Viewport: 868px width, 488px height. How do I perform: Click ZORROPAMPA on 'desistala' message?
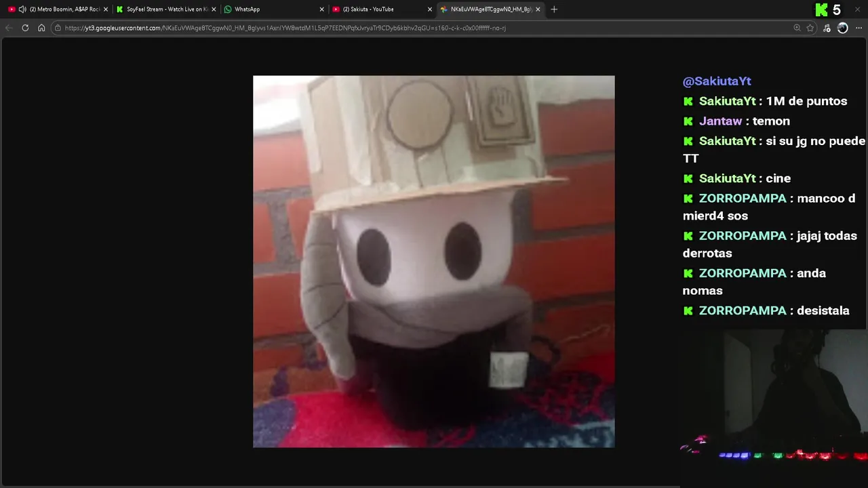click(743, 310)
